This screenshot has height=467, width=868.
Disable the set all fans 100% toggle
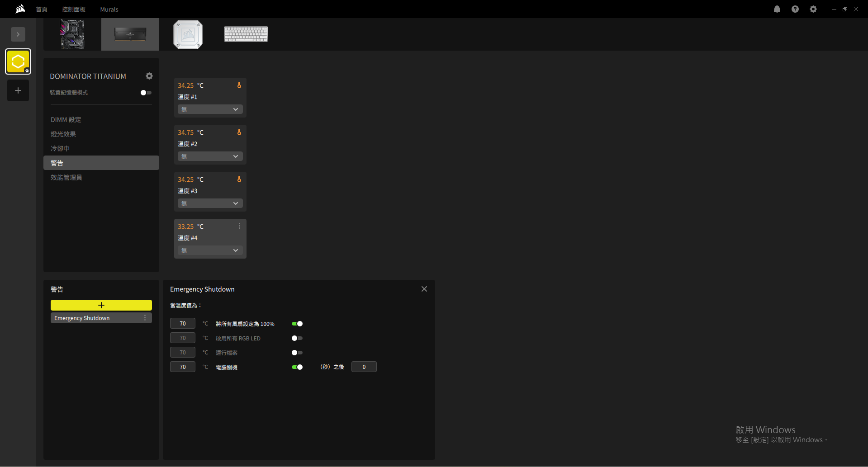(297, 324)
